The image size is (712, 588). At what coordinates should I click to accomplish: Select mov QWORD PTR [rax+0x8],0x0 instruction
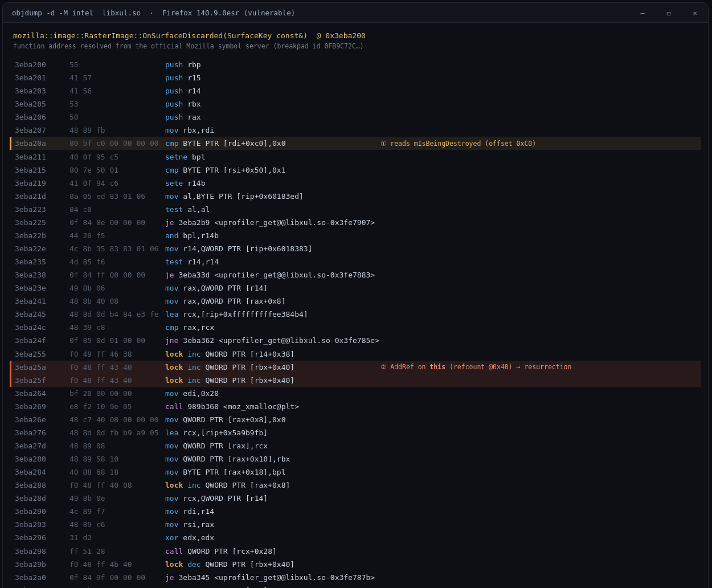[x=226, y=419]
